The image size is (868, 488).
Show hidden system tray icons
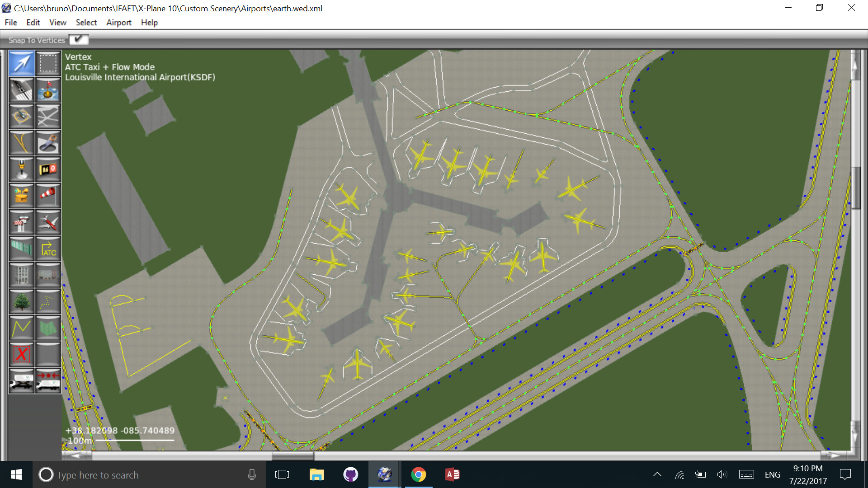tap(657, 474)
